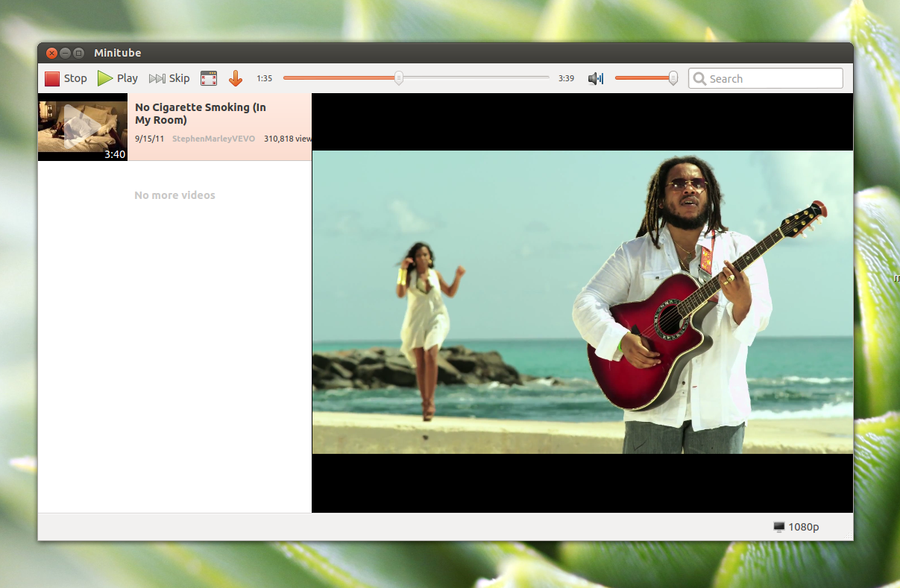Viewport: 900px width, 588px height.
Task: Focus the Search input field
Action: [x=766, y=78]
